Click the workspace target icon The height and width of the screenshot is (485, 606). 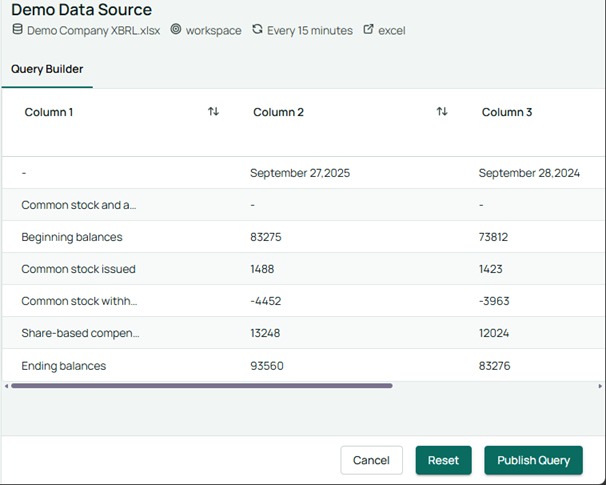176,29
